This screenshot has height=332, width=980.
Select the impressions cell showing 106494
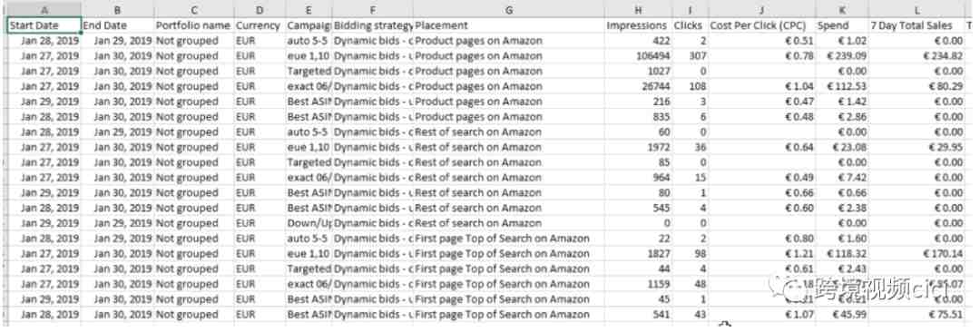638,55
